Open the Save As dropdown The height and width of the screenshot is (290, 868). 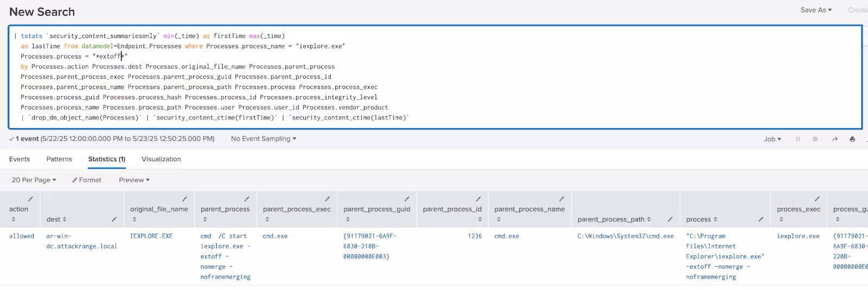click(x=815, y=10)
